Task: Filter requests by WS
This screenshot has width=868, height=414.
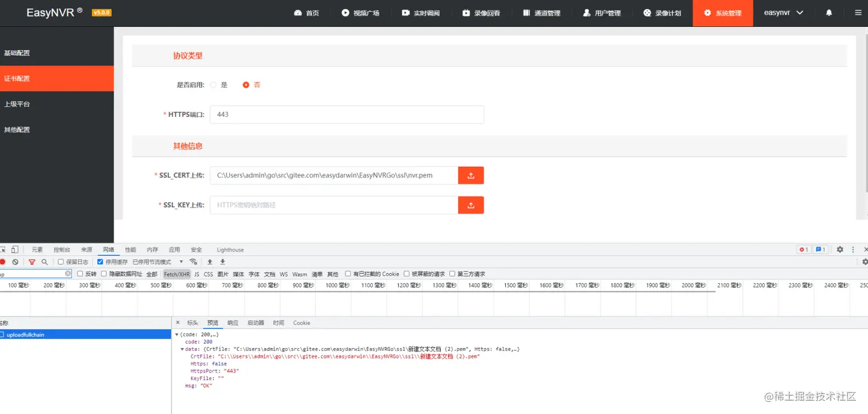Action: pos(284,274)
